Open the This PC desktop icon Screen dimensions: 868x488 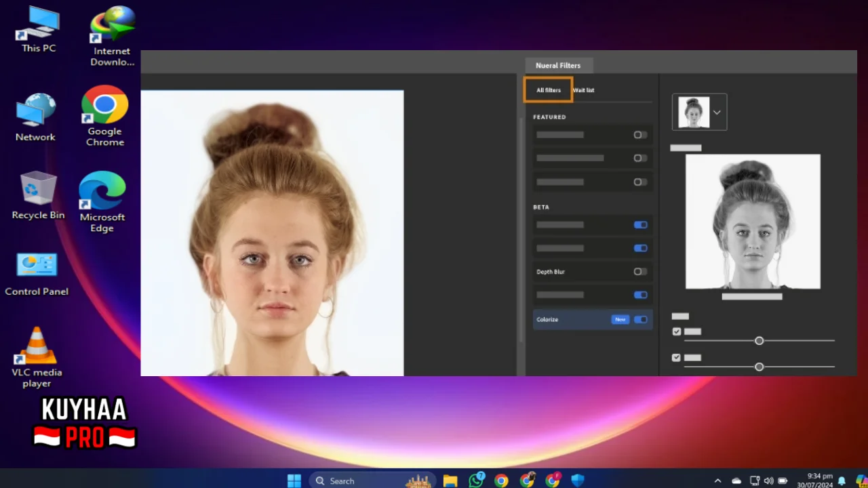(38, 30)
